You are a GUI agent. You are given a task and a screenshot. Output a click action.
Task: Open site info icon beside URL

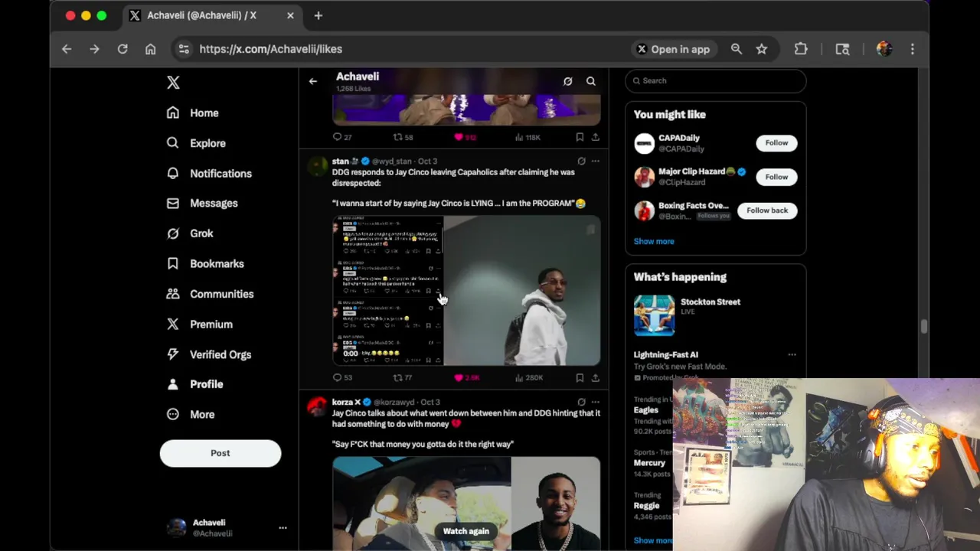pyautogui.click(x=184, y=49)
